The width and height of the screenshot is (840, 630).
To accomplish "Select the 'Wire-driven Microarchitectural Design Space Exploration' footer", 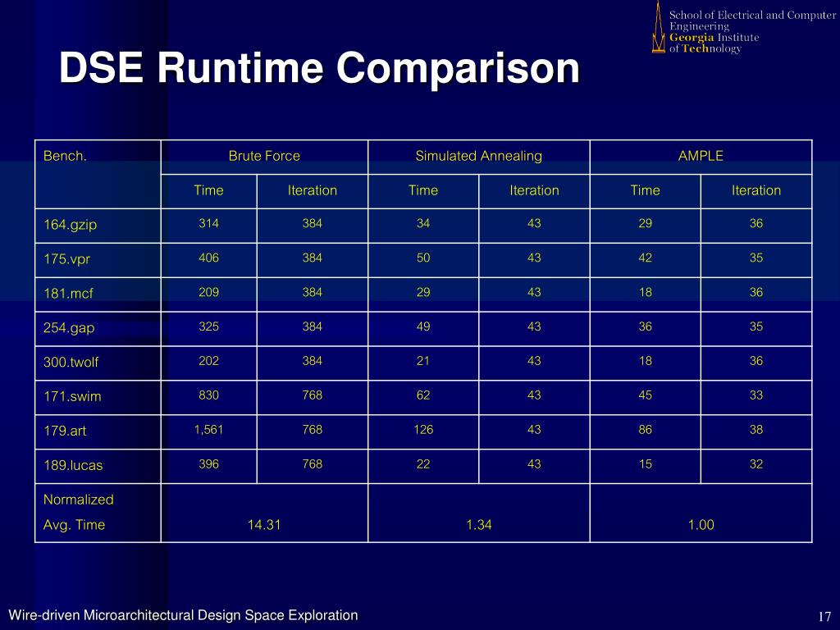I will [x=183, y=615].
